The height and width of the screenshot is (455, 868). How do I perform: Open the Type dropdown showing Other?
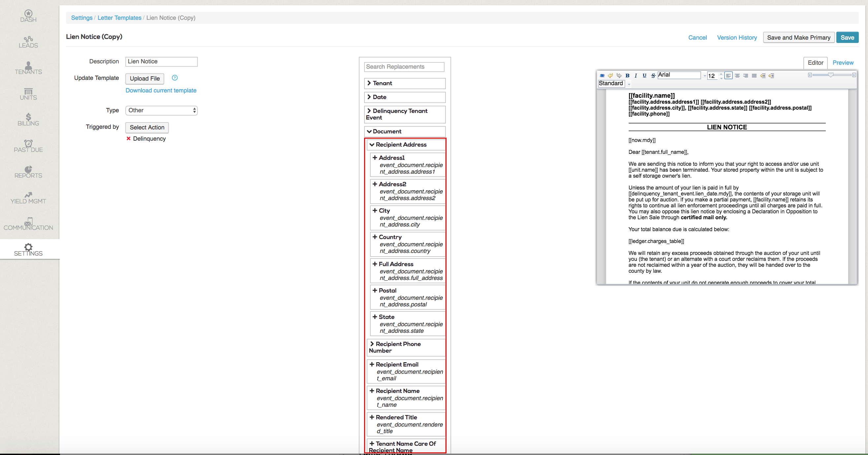tap(161, 110)
